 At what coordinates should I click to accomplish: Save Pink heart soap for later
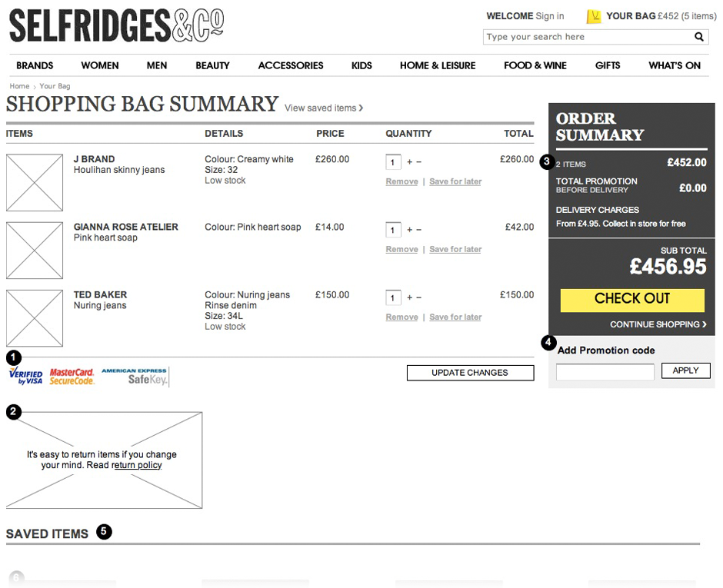[x=455, y=249]
